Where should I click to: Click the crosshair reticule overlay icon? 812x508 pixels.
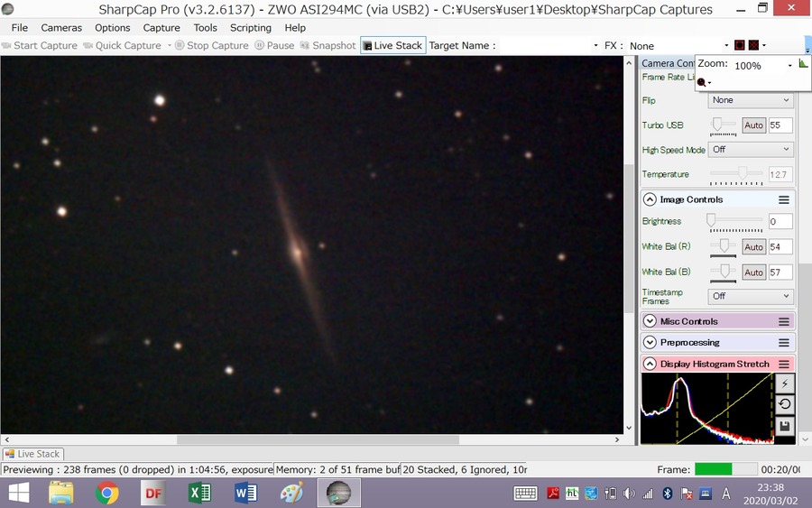pos(753,45)
